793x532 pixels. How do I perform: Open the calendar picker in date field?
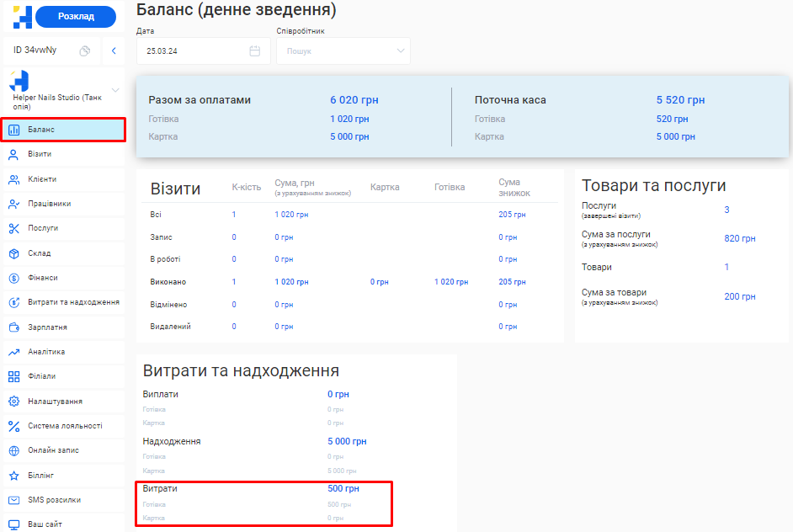coord(255,51)
